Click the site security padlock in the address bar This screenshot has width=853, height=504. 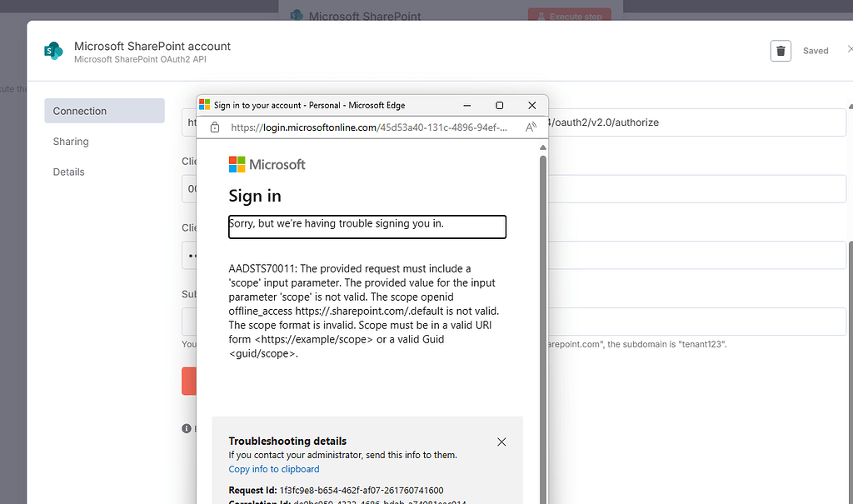215,127
